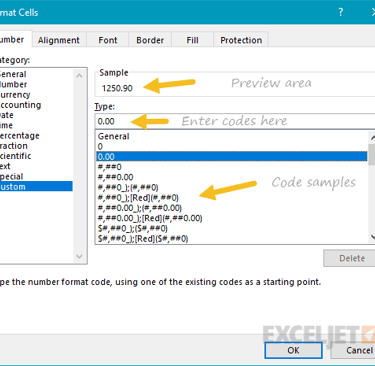The height and width of the screenshot is (366, 375).
Task: Click the Delete format button
Action: 350,258
